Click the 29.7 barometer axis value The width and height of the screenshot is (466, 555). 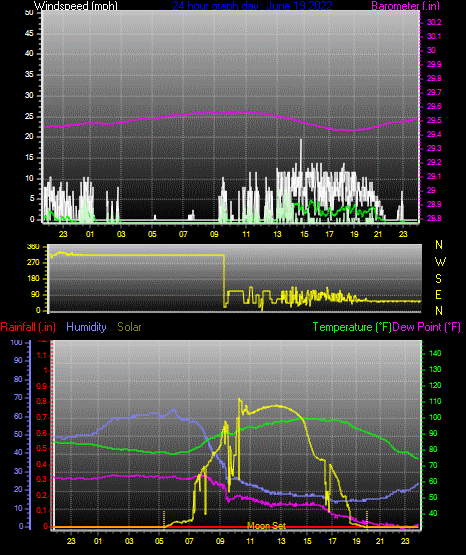point(434,92)
